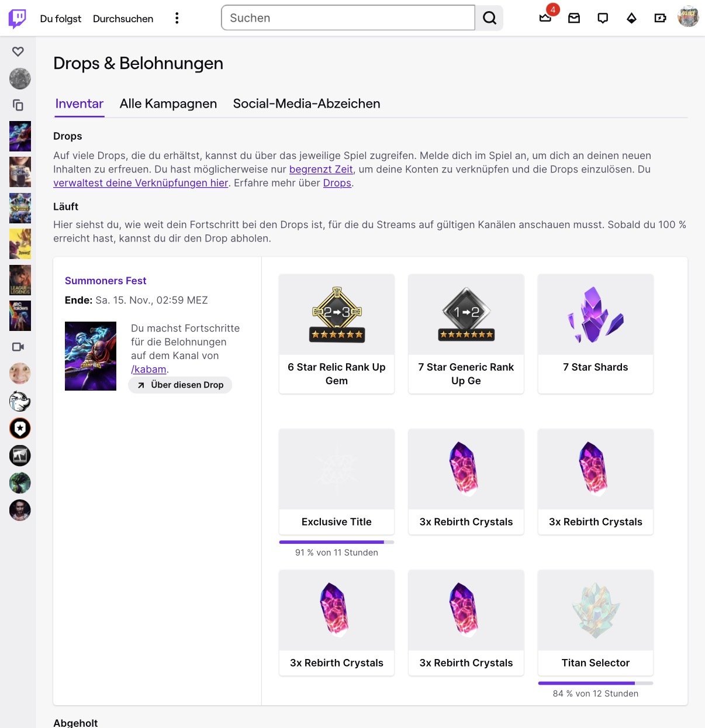The image size is (705, 728).
Task: Go to Durchsuchen in top navigation
Action: 123,19
